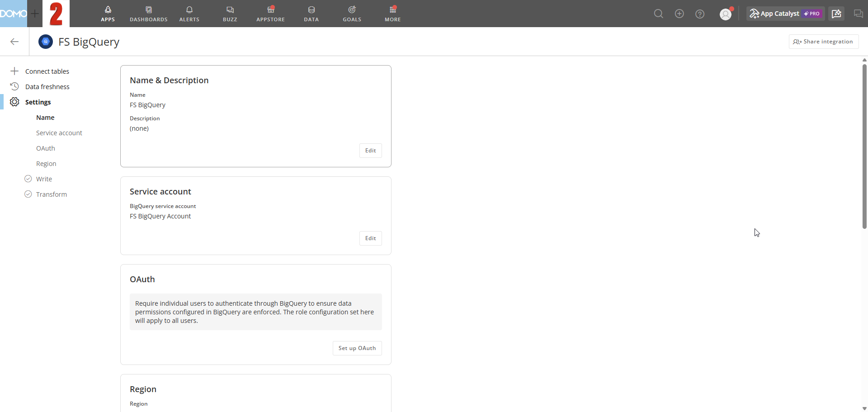Screen dimensions: 868x412
Task: Click the blue BigQuery integration icon
Action: pyautogui.click(x=46, y=42)
